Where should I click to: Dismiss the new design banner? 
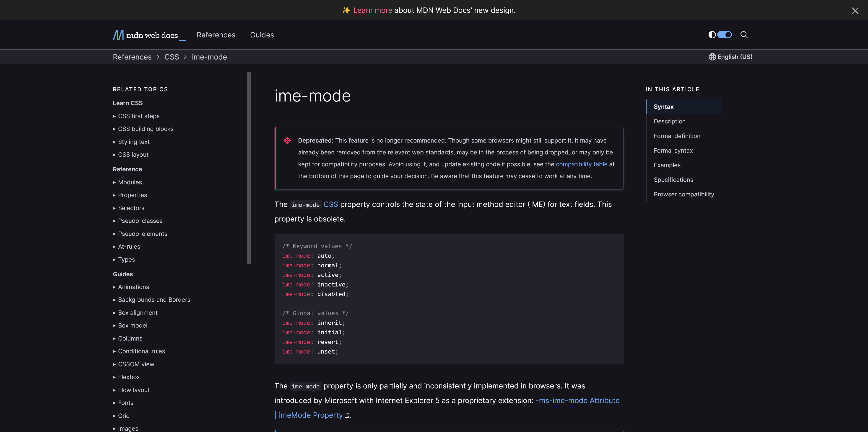pyautogui.click(x=855, y=10)
